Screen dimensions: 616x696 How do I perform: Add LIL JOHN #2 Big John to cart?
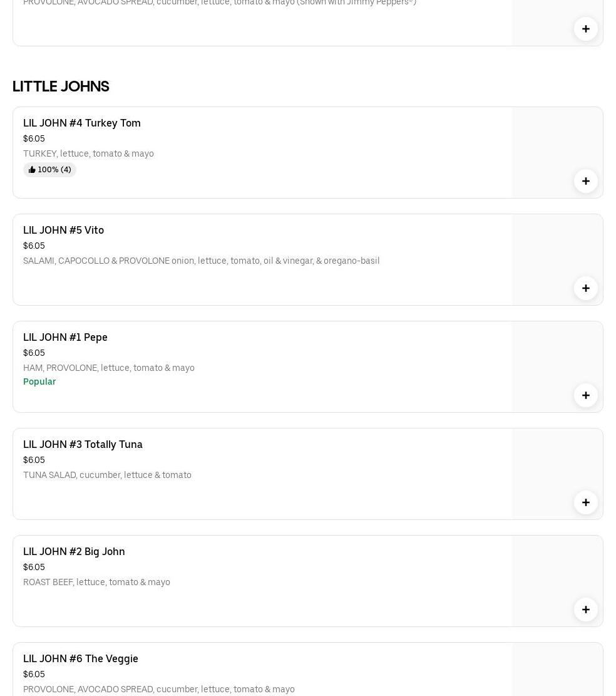[x=585, y=610]
